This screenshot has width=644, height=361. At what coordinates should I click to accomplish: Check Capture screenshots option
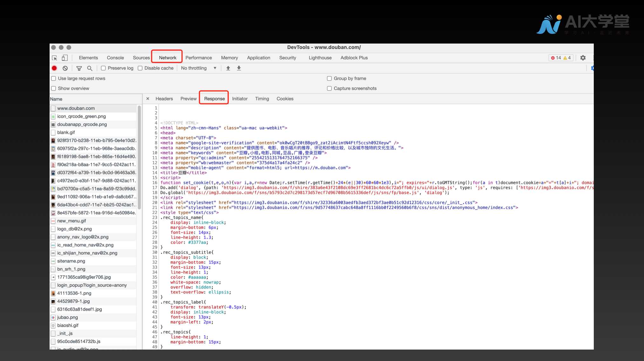(x=329, y=88)
